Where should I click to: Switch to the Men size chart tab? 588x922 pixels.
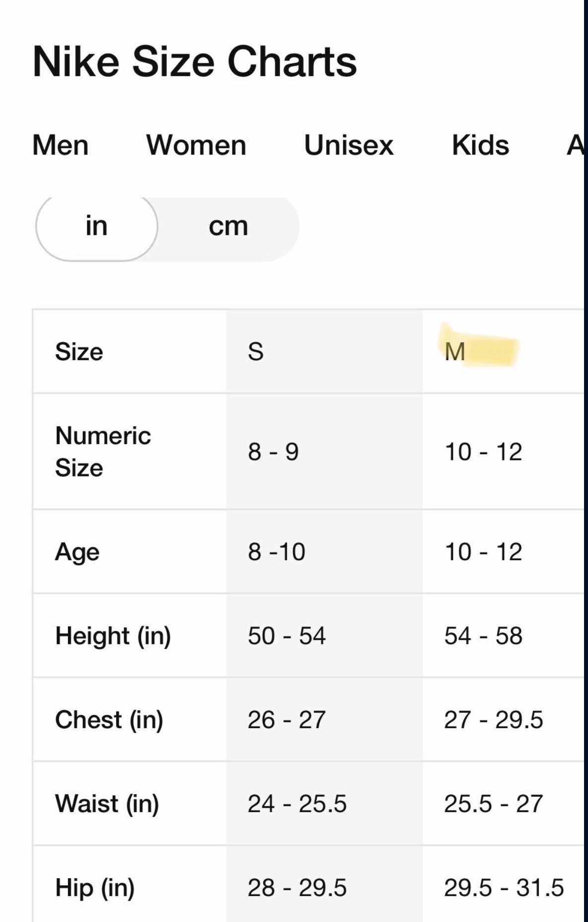pyautogui.click(x=61, y=145)
